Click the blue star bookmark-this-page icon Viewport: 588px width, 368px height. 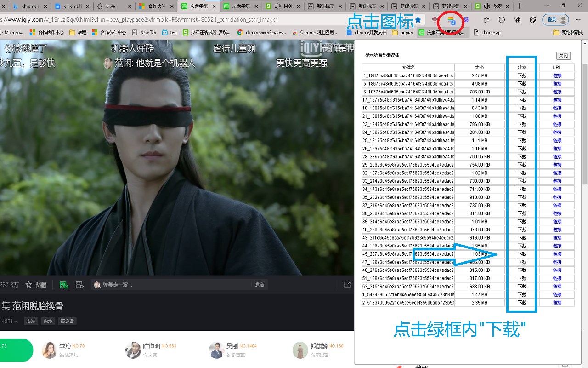point(418,20)
